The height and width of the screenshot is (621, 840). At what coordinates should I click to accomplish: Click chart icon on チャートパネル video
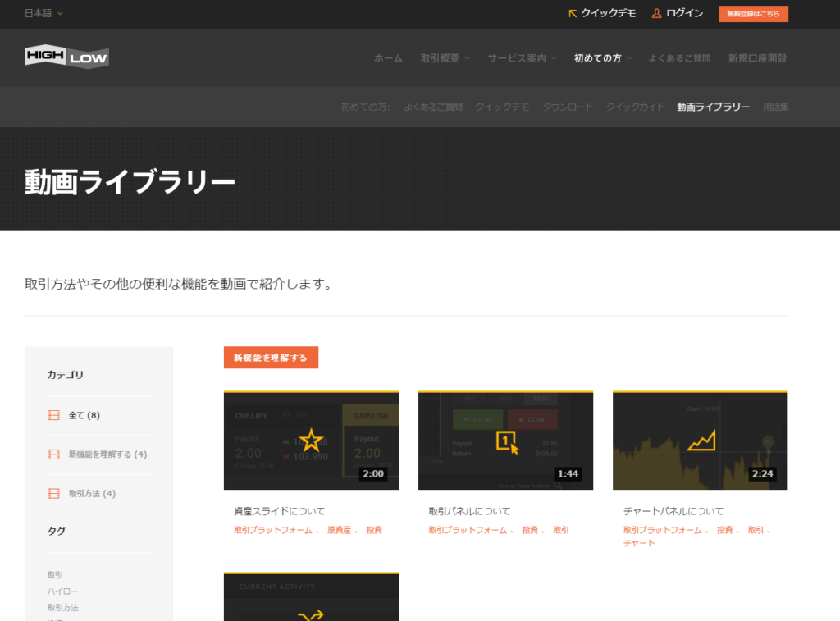(701, 441)
